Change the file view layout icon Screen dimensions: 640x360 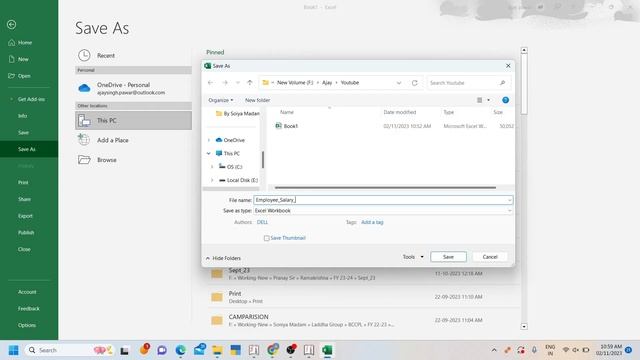coord(480,100)
